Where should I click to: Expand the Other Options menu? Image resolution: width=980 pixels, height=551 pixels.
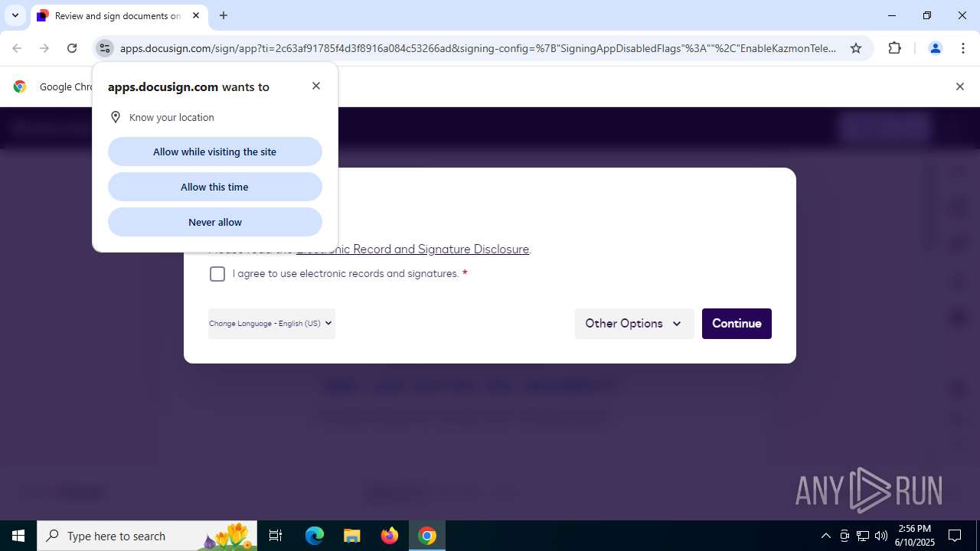(x=634, y=324)
